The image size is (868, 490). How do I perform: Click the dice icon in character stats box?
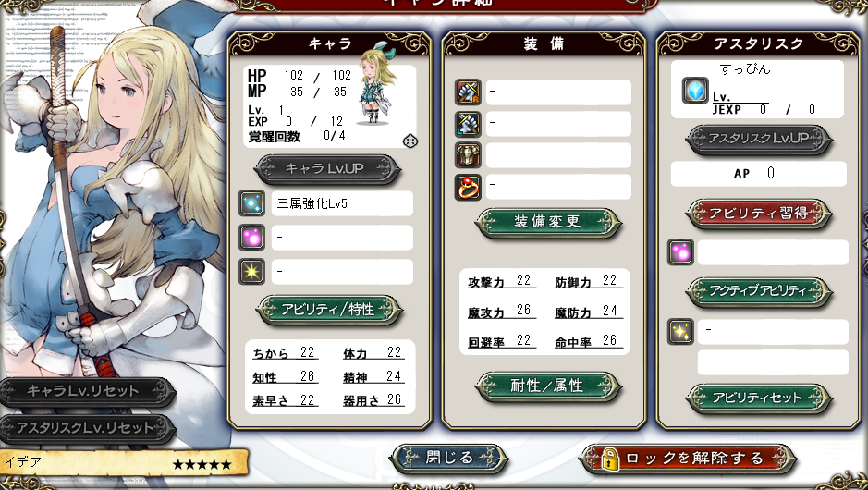click(410, 141)
